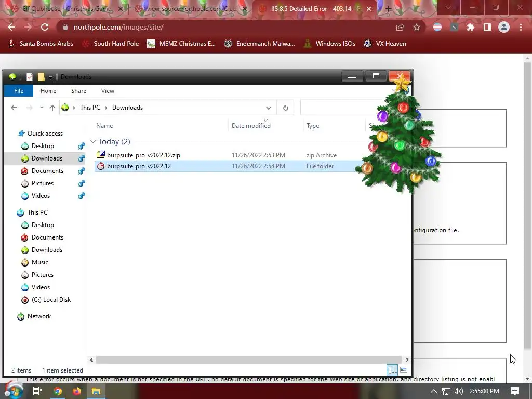Open recent locations dropdown in Explorer
The width and height of the screenshot is (532, 399).
pos(42,108)
